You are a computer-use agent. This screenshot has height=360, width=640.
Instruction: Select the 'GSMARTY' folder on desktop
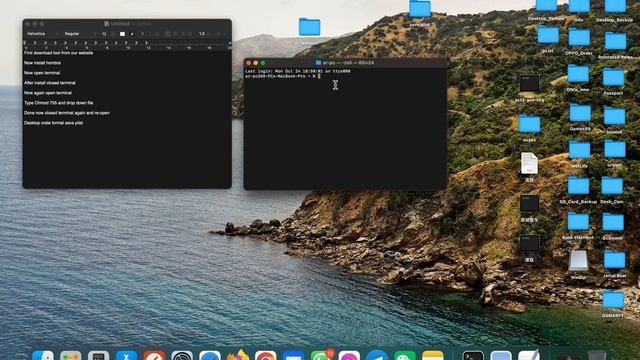(613, 300)
